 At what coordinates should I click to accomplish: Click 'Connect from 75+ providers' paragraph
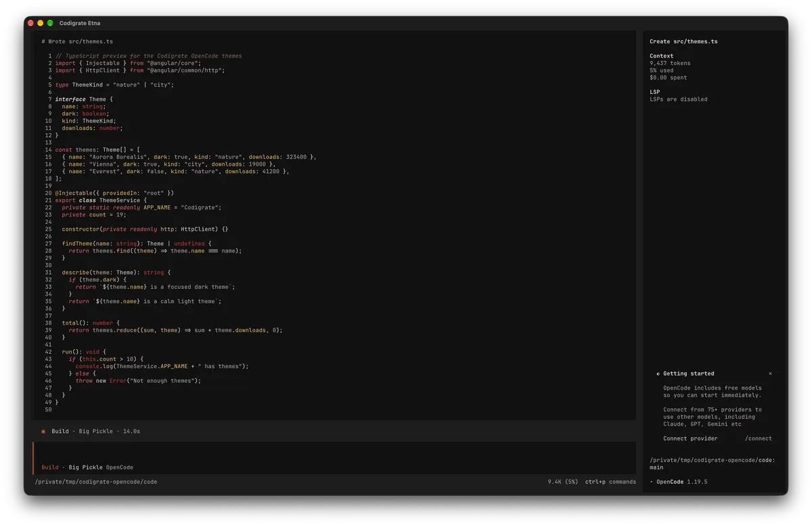point(713,417)
